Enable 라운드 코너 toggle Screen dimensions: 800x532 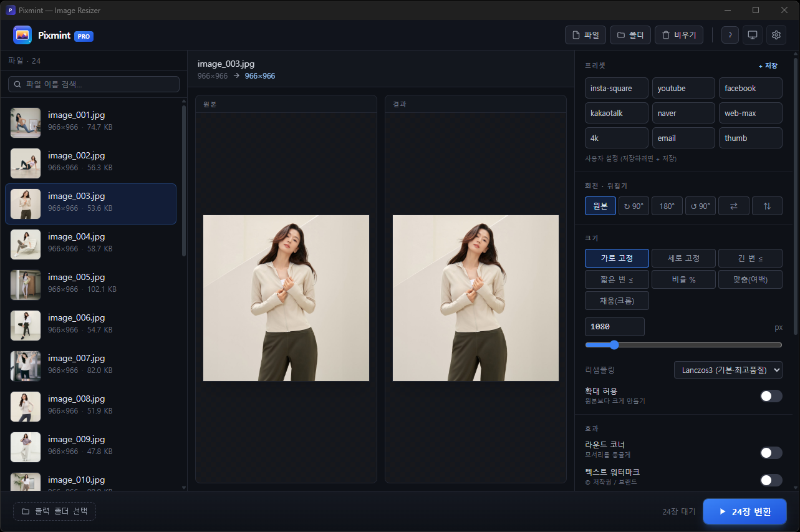point(771,453)
